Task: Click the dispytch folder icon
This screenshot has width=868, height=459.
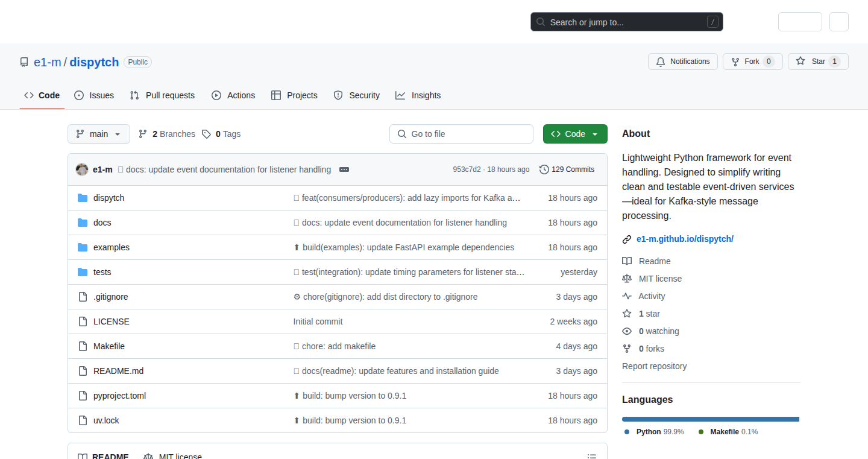Action: [x=83, y=198]
